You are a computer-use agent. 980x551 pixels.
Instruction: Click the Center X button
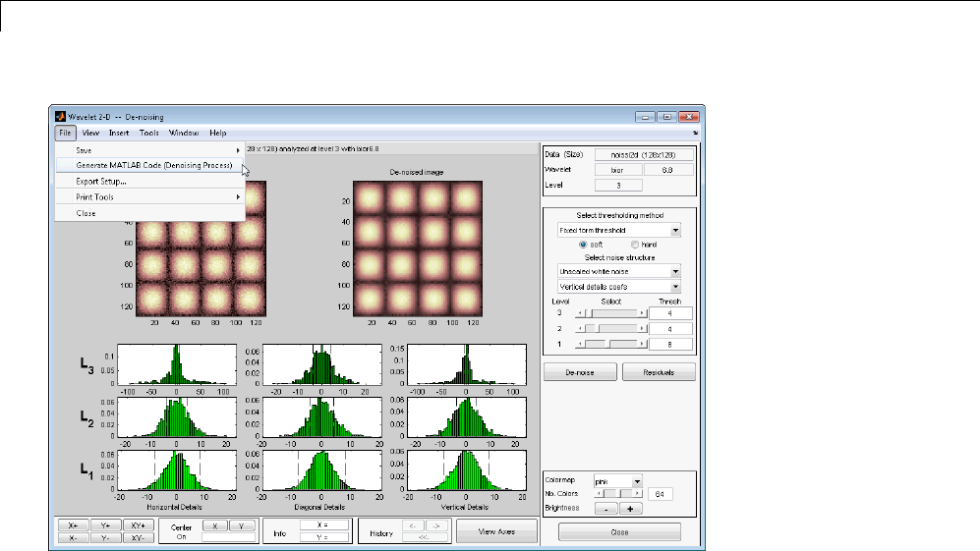coord(214,525)
